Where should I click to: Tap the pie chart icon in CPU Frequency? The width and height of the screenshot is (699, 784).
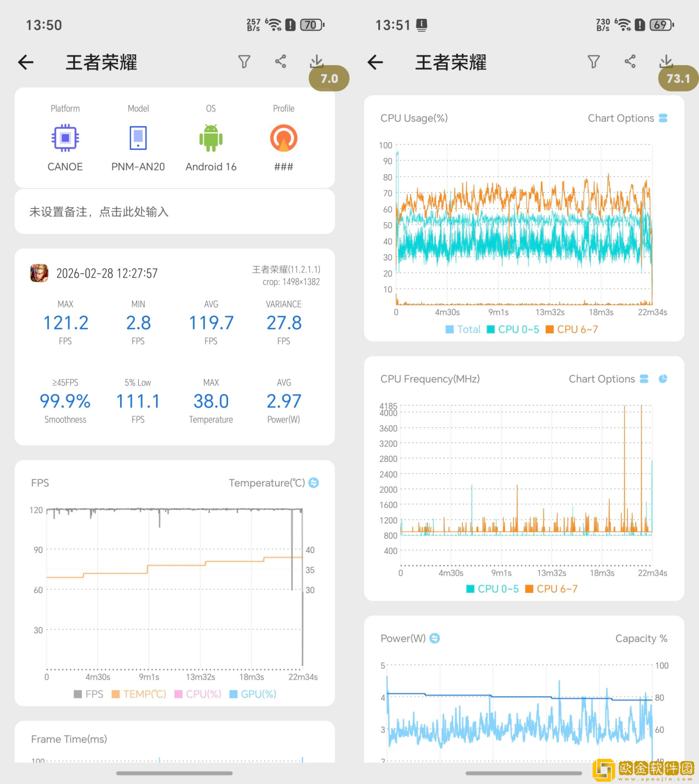pyautogui.click(x=663, y=379)
